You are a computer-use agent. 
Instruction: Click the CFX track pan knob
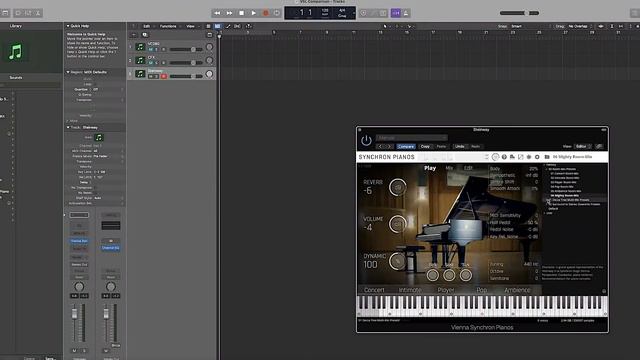(209, 60)
